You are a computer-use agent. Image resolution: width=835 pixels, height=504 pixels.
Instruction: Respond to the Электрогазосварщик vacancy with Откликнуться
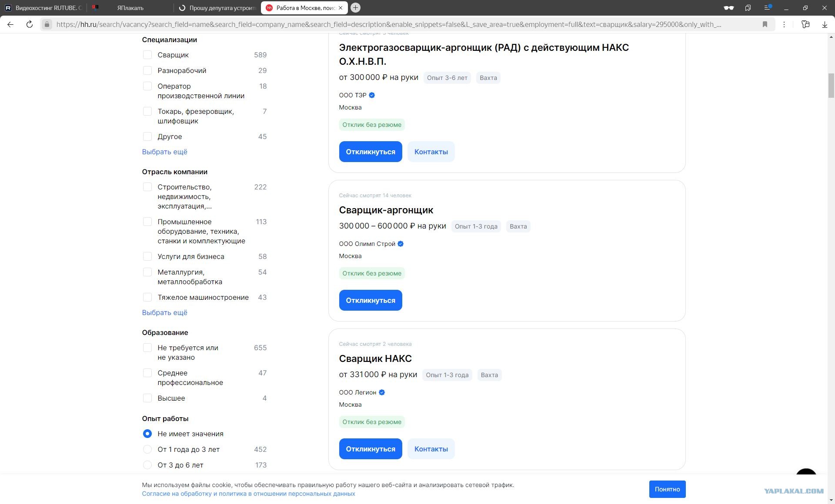coord(371,152)
